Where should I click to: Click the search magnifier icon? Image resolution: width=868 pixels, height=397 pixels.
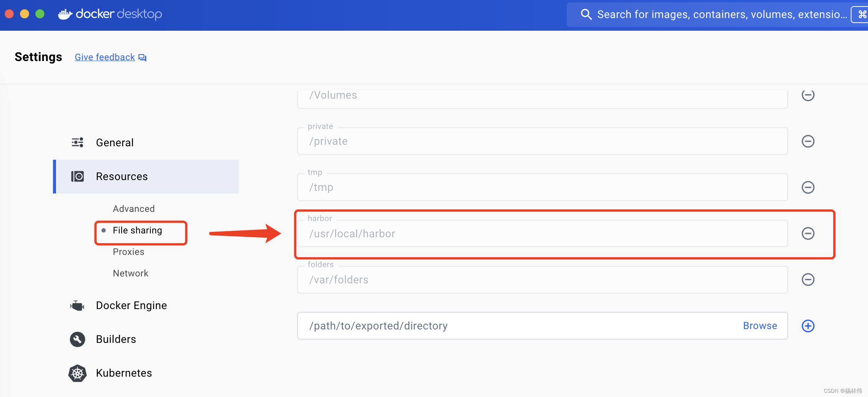586,15
